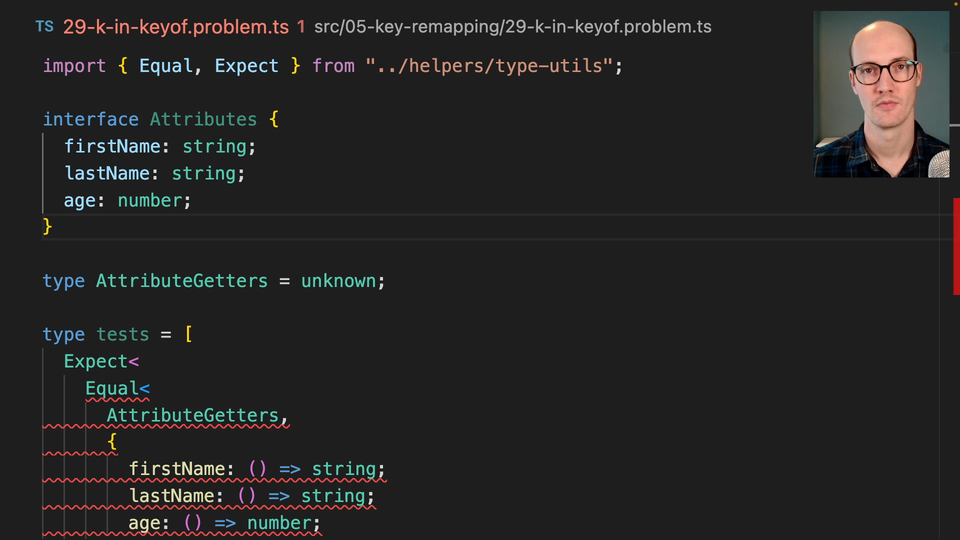The height and width of the screenshot is (540, 960).
Task: Click AttributeGetters in the type declaration
Action: click(181, 281)
